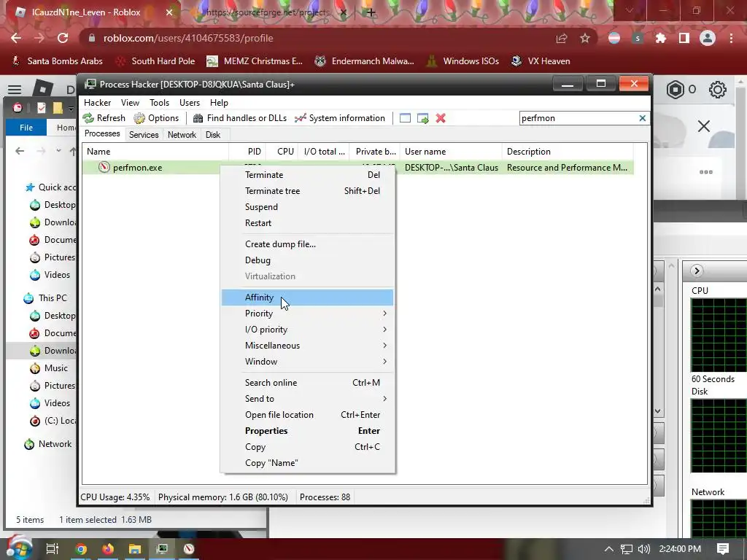Open the Hacker menu

coord(97,102)
